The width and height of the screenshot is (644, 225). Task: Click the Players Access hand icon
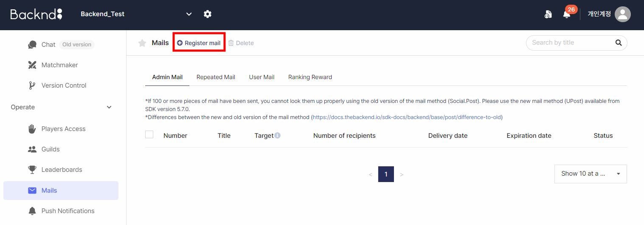(32, 129)
